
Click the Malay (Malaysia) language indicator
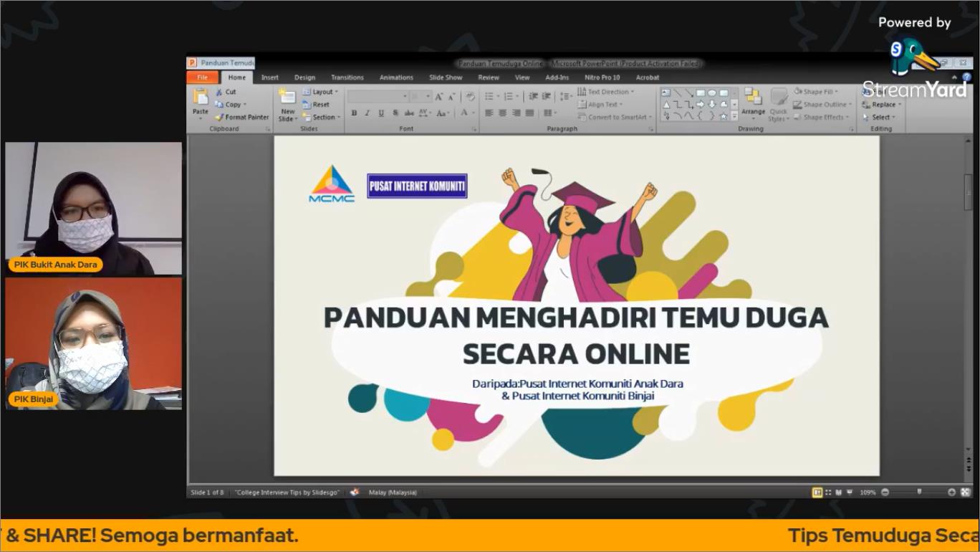393,492
